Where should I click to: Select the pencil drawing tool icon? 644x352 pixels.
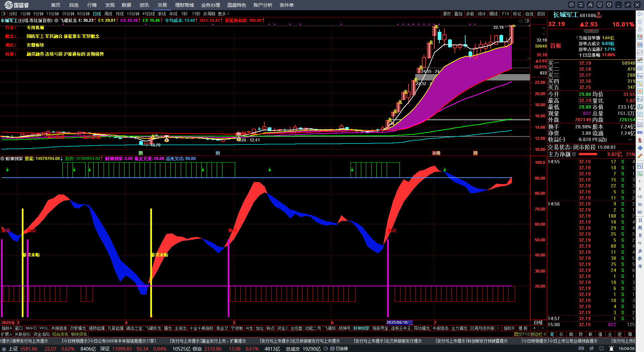[640, 156]
